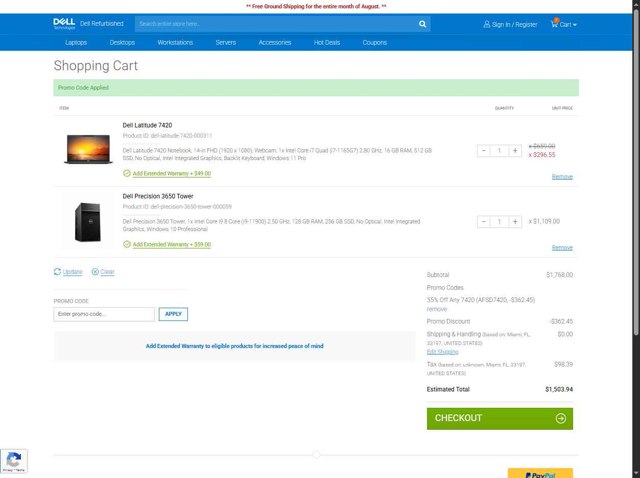640x478 pixels.
Task: Click the Free Ground Shipping announcement
Action: 316,7
